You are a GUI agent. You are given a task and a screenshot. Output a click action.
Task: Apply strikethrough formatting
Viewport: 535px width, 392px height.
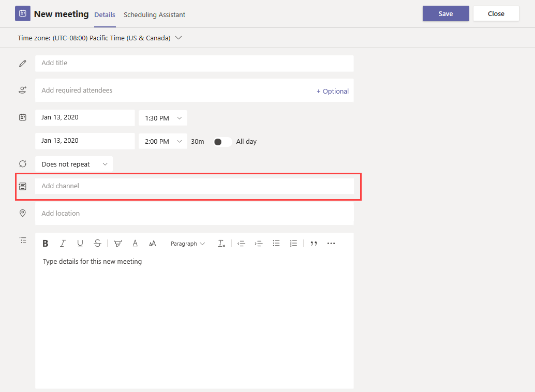coord(97,243)
